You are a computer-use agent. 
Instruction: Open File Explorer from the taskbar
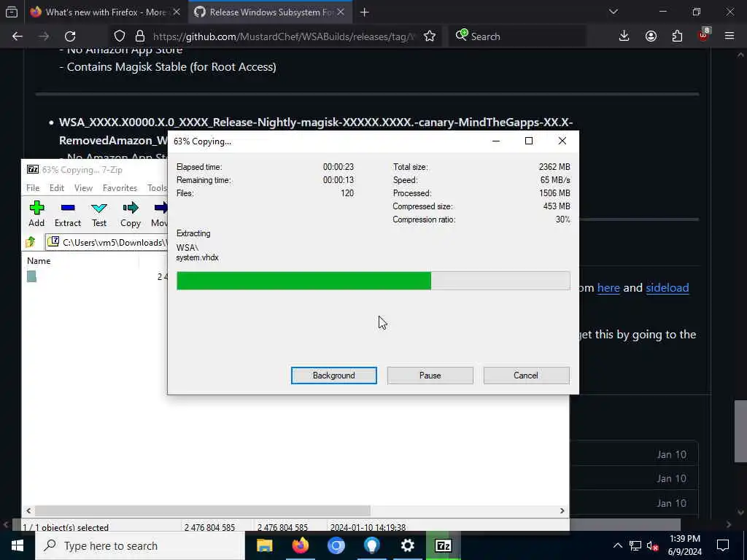[264, 545]
